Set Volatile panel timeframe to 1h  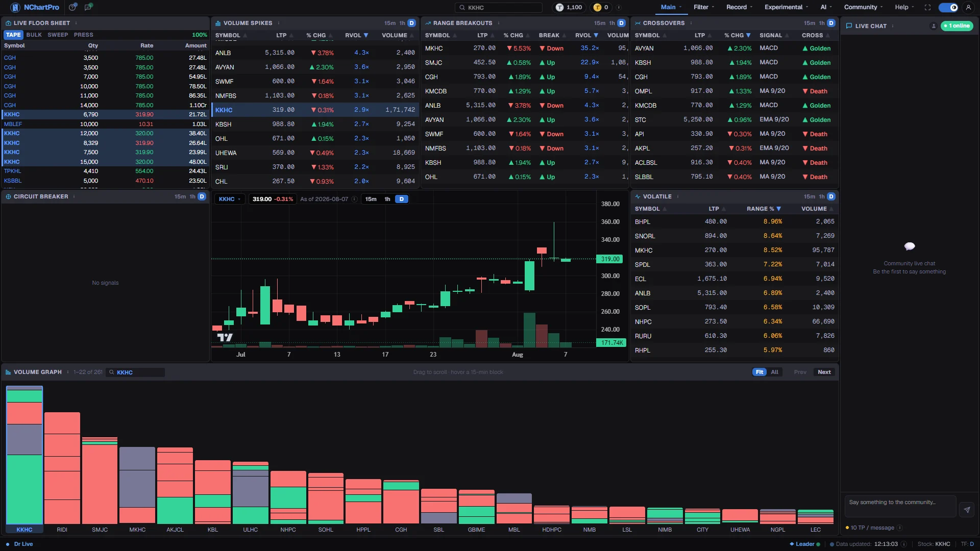pos(821,196)
